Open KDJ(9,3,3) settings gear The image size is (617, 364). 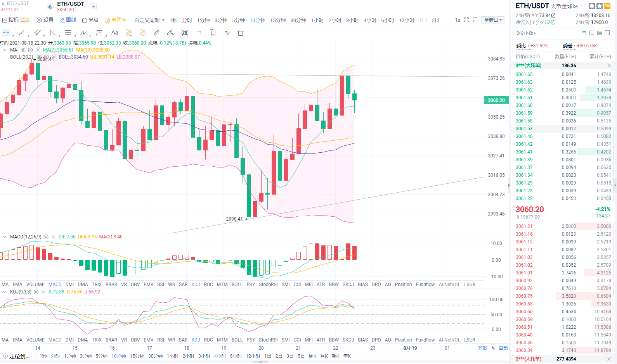coord(36,292)
